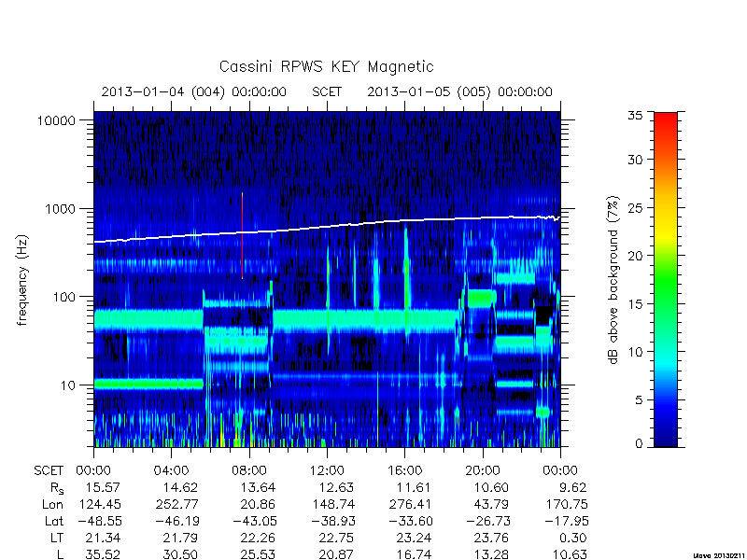This screenshot has width=747, height=560.
Task: Click the top 'SCET' label between dates
Action: (327, 91)
